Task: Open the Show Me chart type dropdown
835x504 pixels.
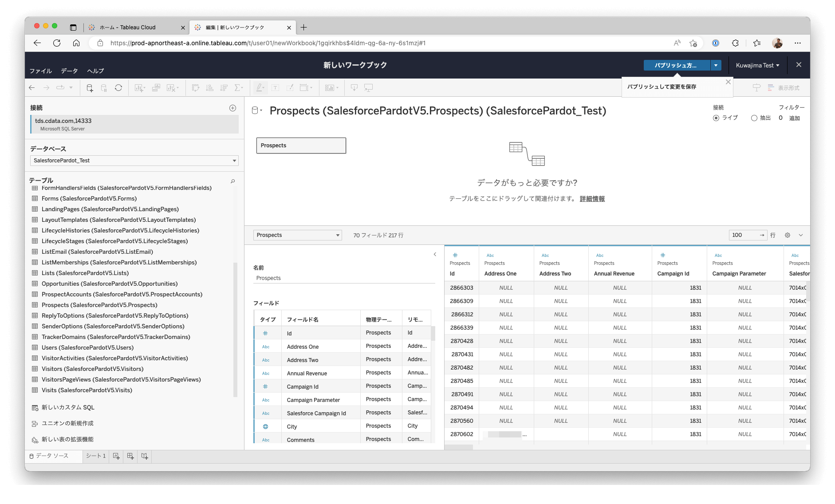Action: coord(331,88)
